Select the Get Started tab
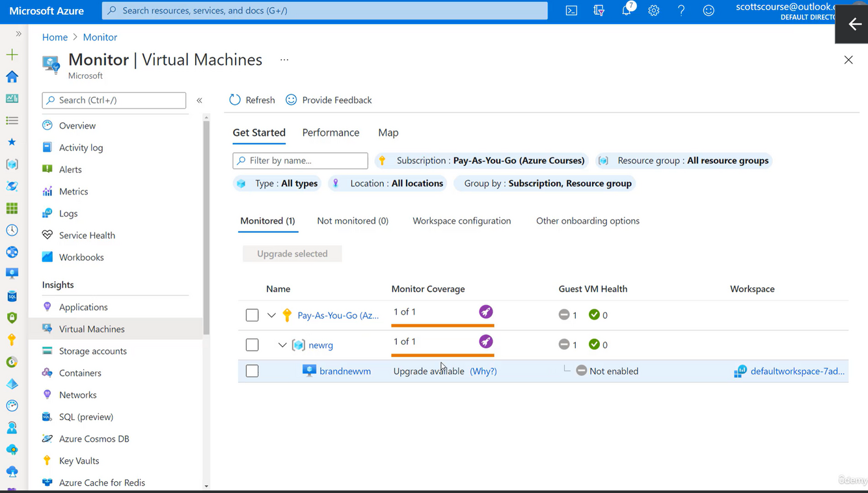The width and height of the screenshot is (868, 493). click(x=259, y=133)
